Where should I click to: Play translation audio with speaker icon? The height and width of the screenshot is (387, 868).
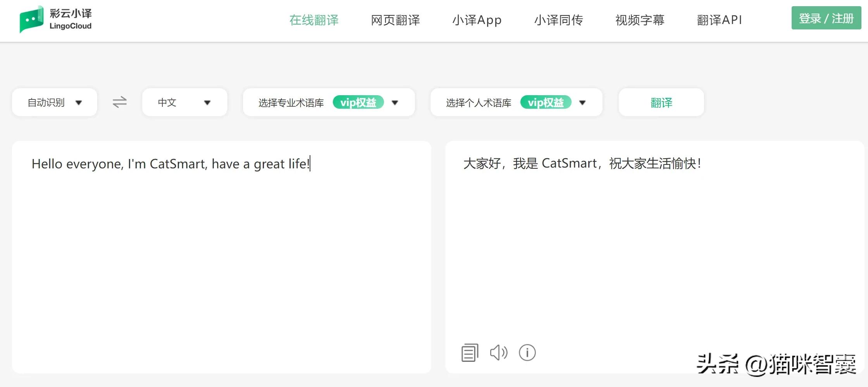click(x=499, y=353)
